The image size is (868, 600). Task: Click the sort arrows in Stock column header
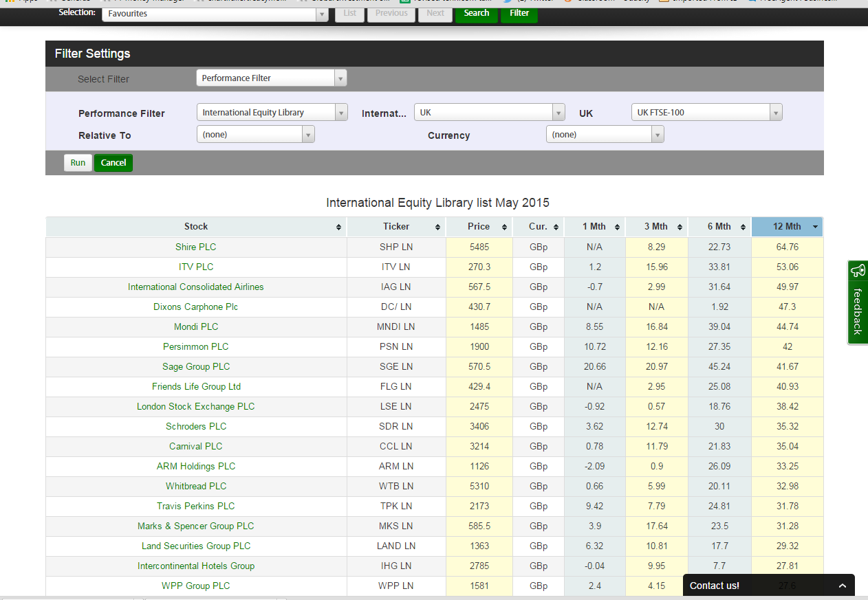pyautogui.click(x=338, y=227)
